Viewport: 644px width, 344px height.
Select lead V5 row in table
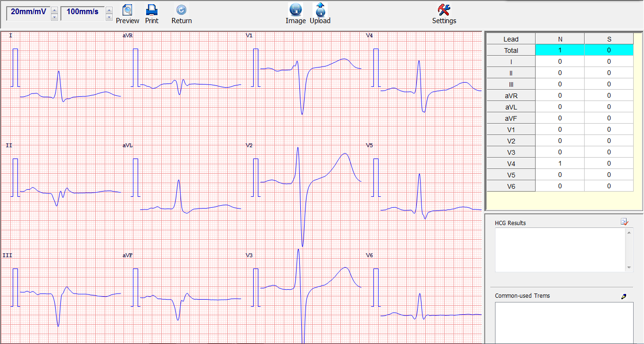[x=560, y=175]
